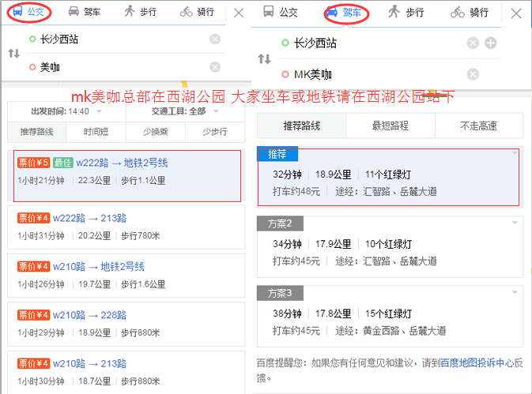
Task: Clear MK美咖 destination field in right panel
Action: coord(473,74)
